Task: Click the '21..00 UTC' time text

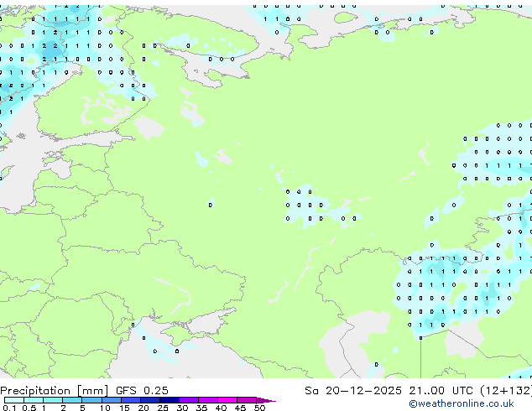Action: point(441,391)
